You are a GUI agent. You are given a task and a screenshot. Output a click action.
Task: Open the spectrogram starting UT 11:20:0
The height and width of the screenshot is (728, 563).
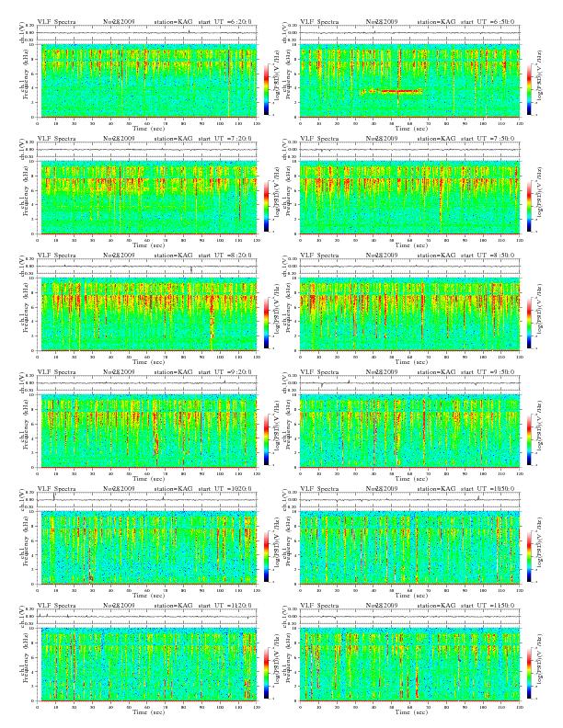click(147, 665)
